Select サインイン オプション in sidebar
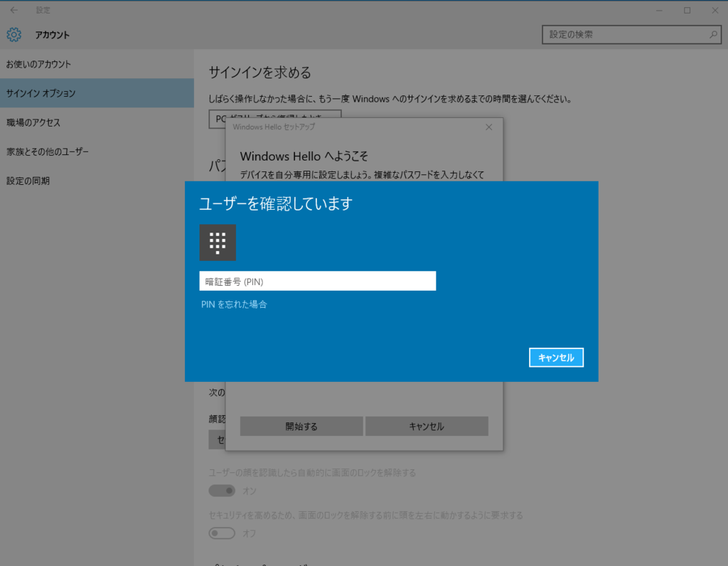Viewport: 728px width, 566px height. [97, 93]
